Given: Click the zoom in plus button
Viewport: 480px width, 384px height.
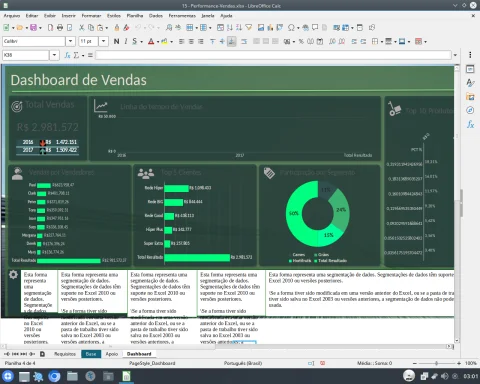Looking at the screenshot, I should tap(459, 363).
